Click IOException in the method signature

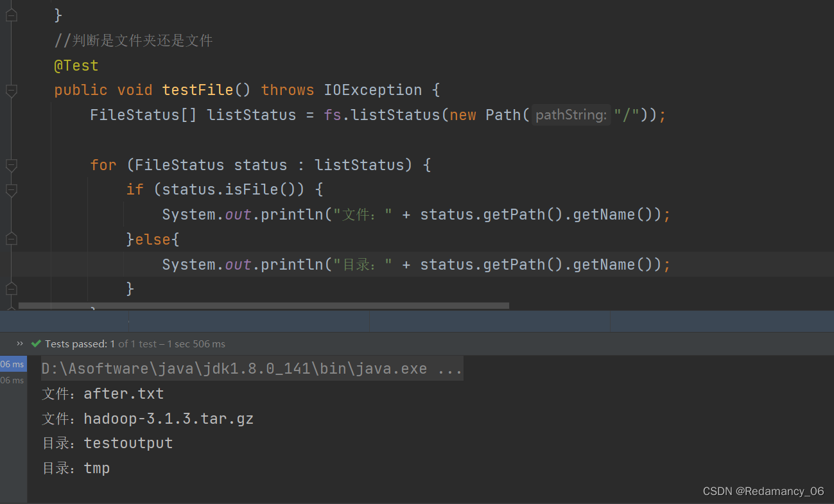point(373,90)
